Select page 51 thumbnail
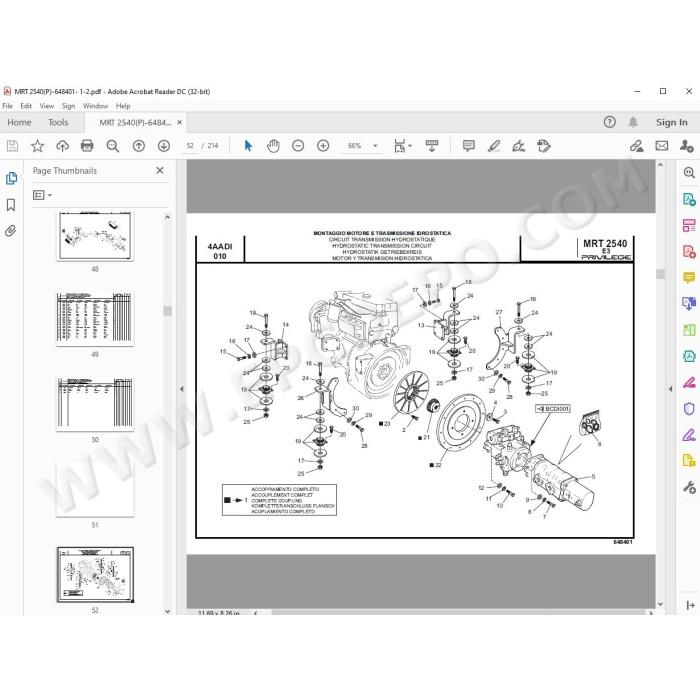This screenshot has height=700, width=700. (95, 490)
